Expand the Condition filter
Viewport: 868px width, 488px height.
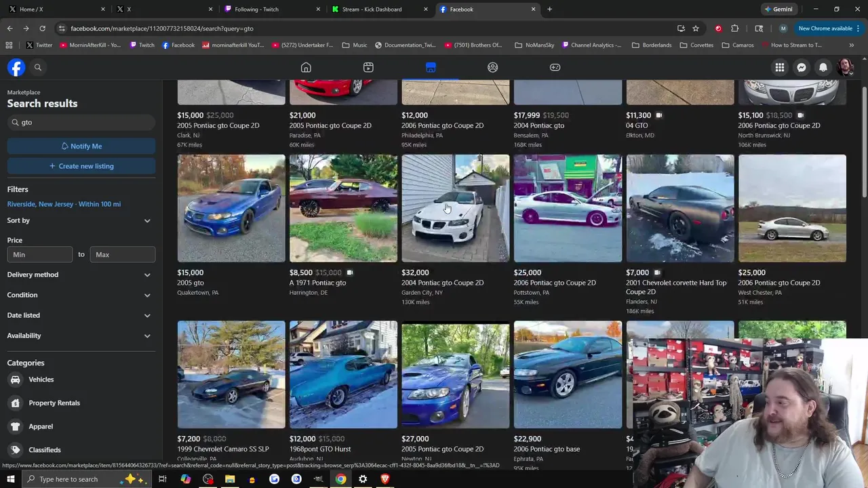coord(80,295)
